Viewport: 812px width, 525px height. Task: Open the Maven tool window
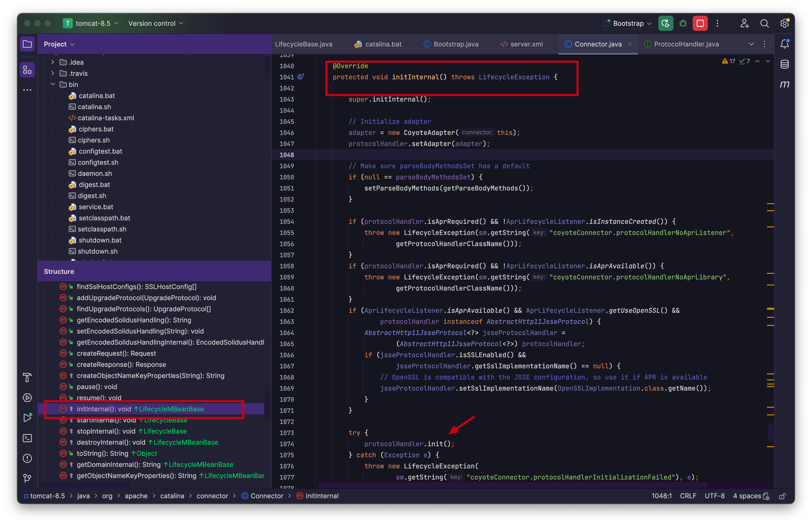tap(784, 84)
